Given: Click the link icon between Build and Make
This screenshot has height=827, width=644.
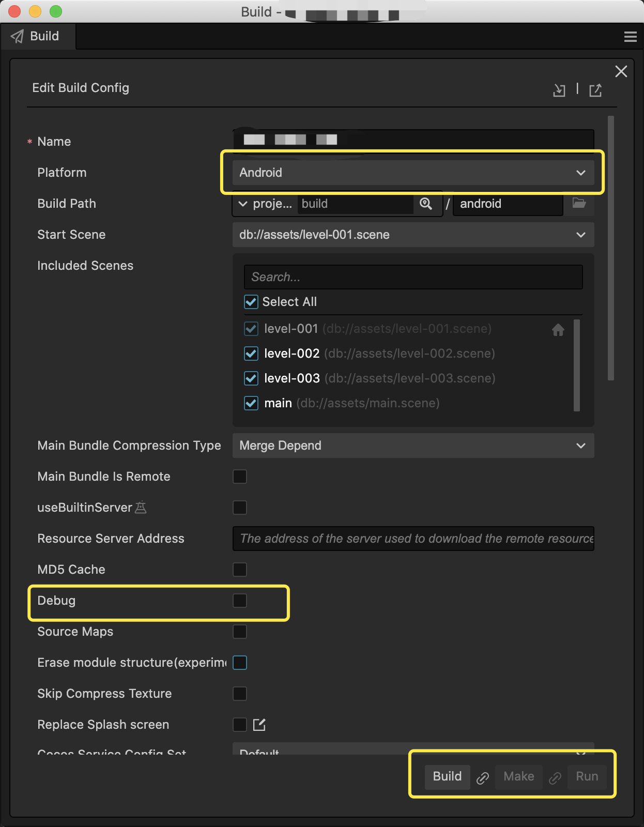Looking at the screenshot, I should [483, 778].
